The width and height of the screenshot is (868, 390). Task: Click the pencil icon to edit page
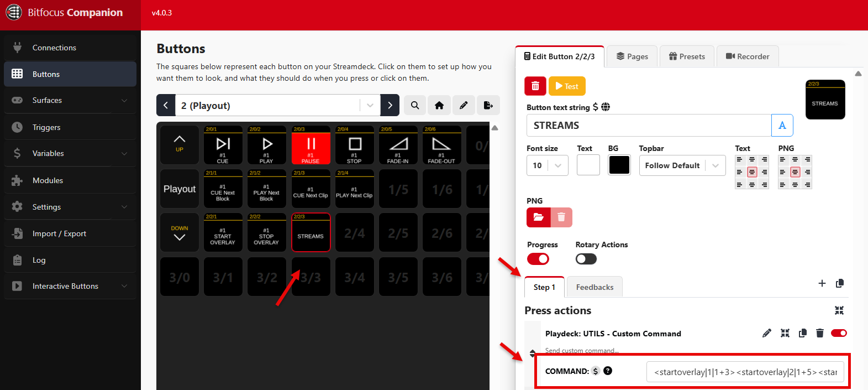464,105
